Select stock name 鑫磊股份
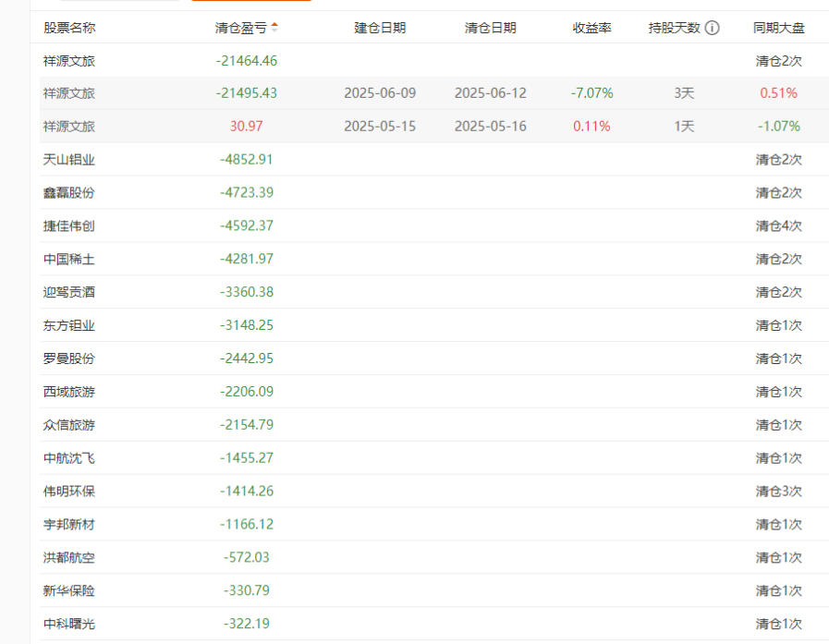829x644 pixels. (x=69, y=192)
